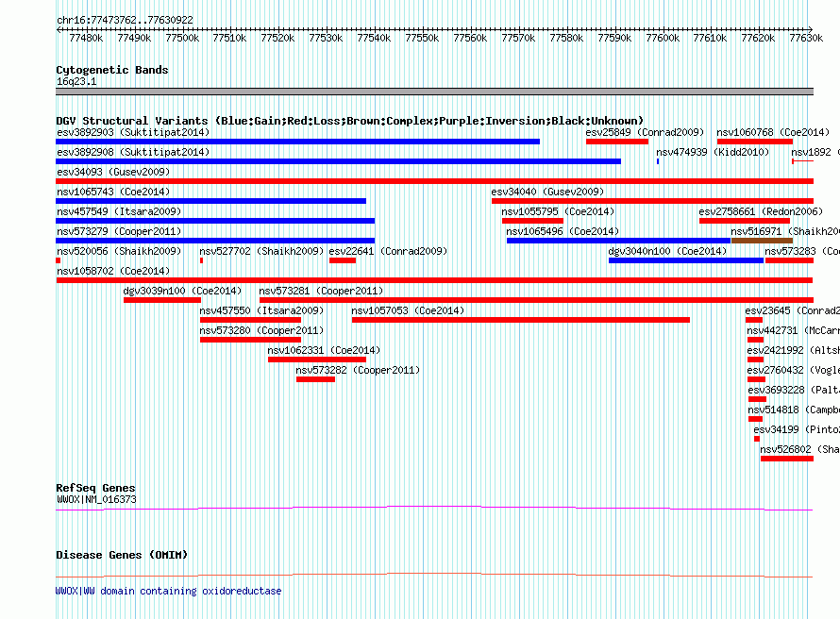Select the esv3892908 (Suktitipat2014) variant label
The width and height of the screenshot is (840, 619).
[x=133, y=152]
